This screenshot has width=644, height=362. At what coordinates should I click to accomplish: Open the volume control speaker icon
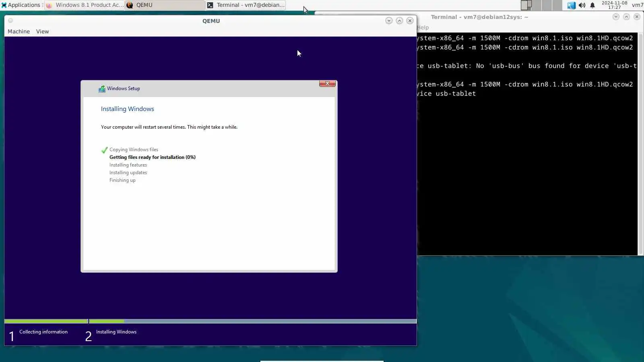click(x=582, y=5)
